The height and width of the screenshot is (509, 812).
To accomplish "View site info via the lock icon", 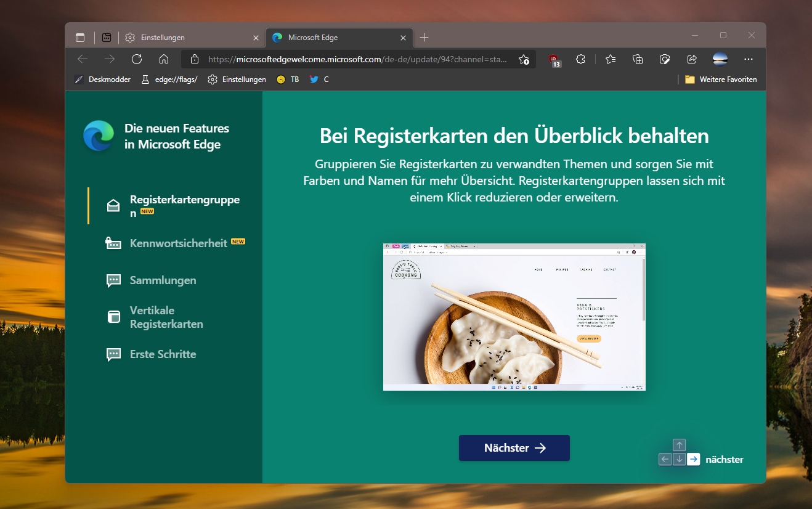I will point(195,59).
